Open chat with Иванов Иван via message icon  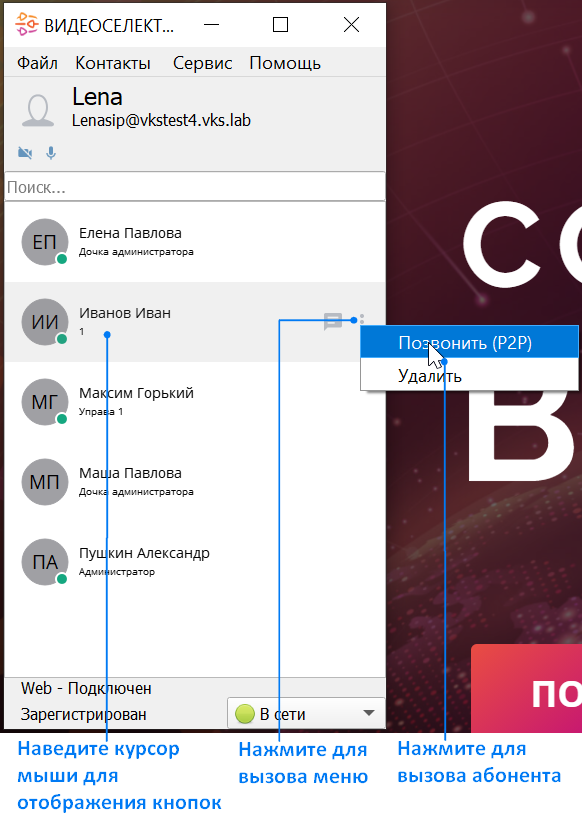pyautogui.click(x=333, y=321)
